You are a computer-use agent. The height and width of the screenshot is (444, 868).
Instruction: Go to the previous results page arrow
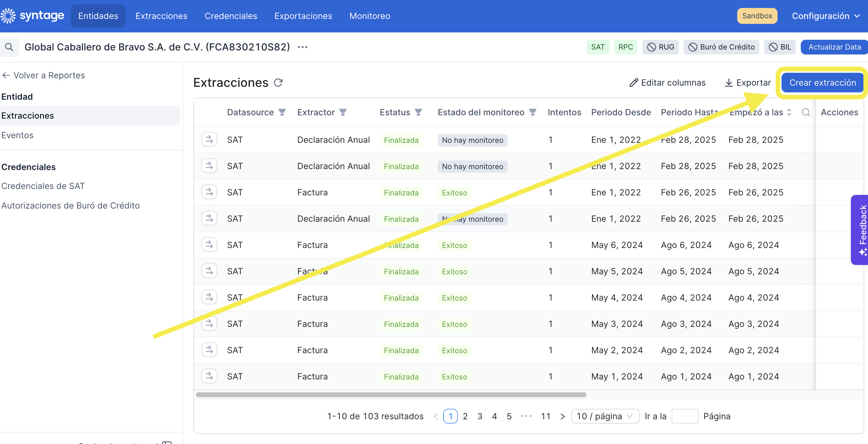pos(435,416)
